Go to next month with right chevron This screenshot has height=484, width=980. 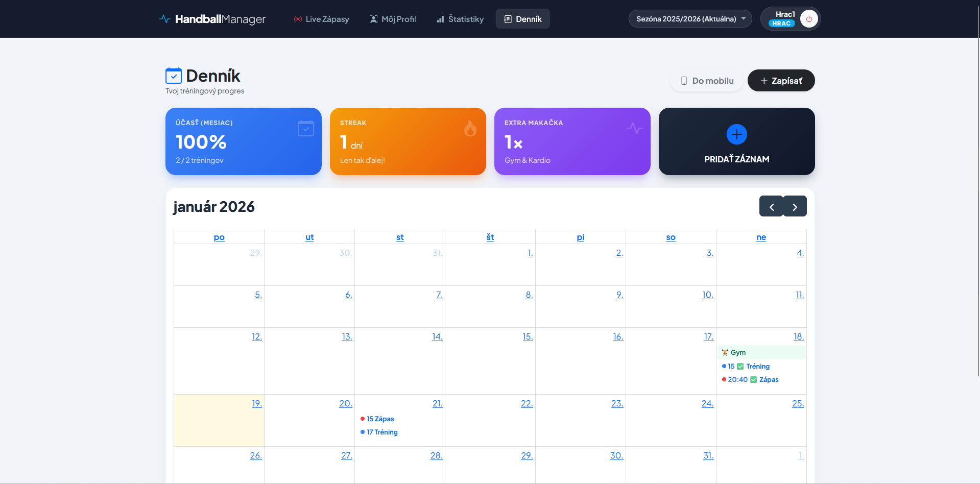pyautogui.click(x=795, y=207)
